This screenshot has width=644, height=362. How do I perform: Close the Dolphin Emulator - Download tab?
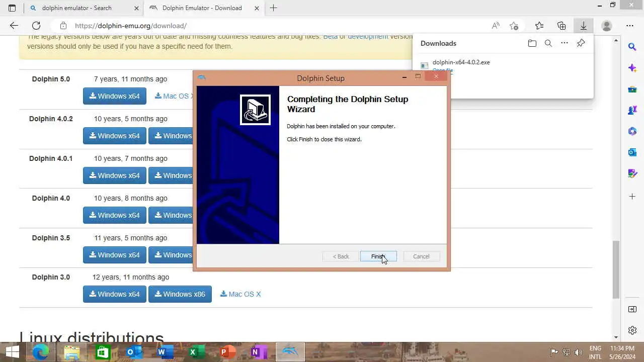[257, 8]
